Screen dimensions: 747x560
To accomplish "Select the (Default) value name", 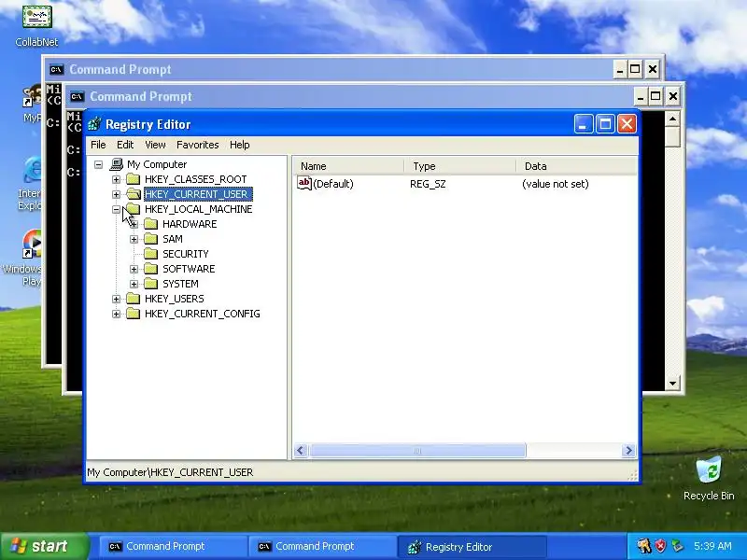I will (x=333, y=184).
